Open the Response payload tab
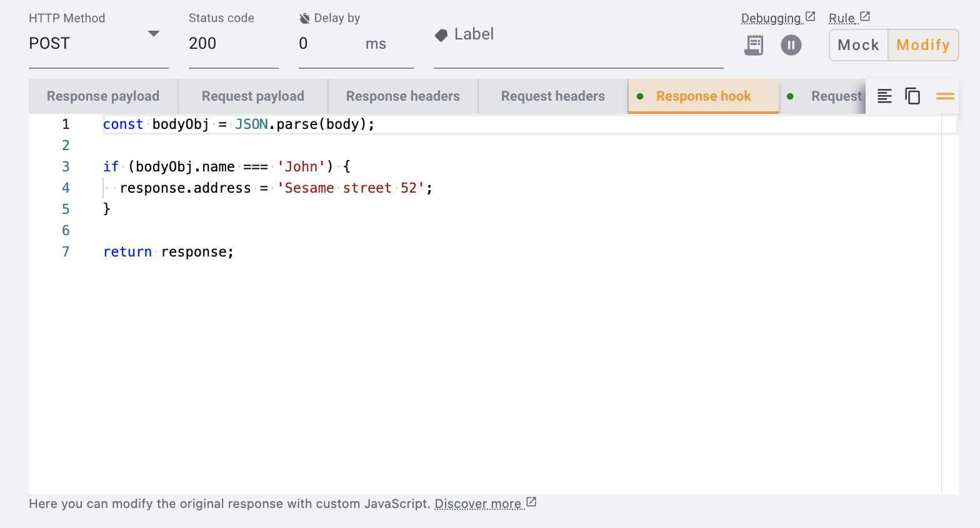The height and width of the screenshot is (528, 980). coord(103,96)
